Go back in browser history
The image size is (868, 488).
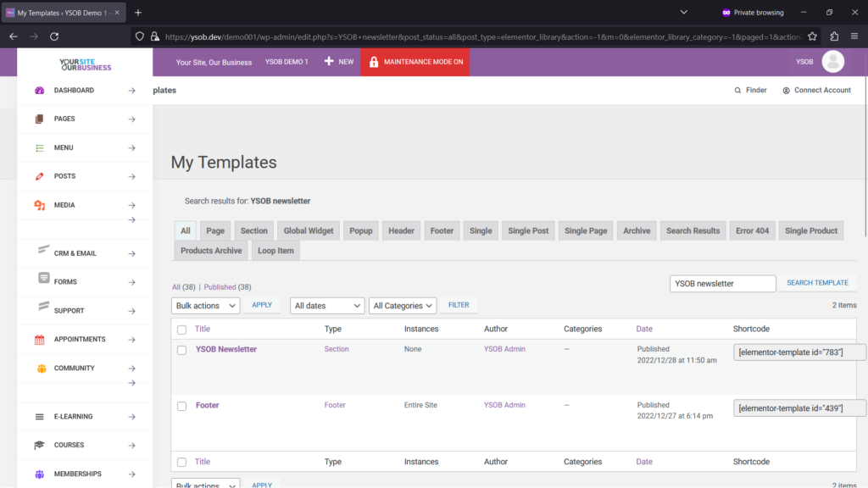pyautogui.click(x=14, y=36)
